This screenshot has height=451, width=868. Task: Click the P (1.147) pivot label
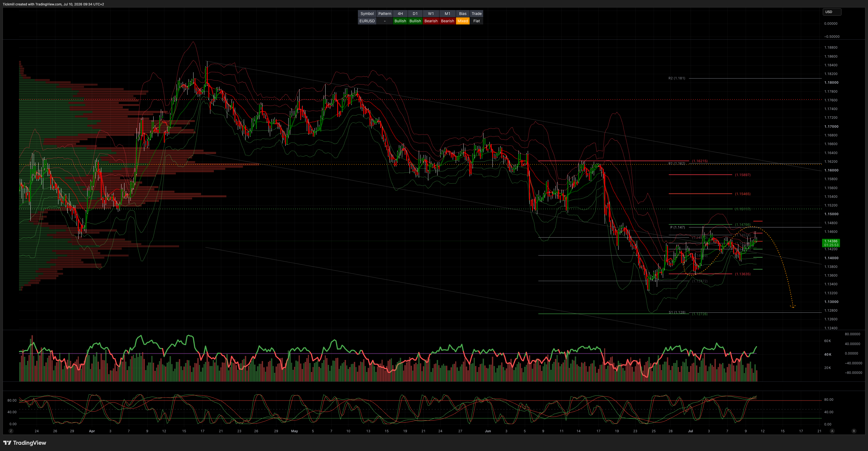pos(677,227)
